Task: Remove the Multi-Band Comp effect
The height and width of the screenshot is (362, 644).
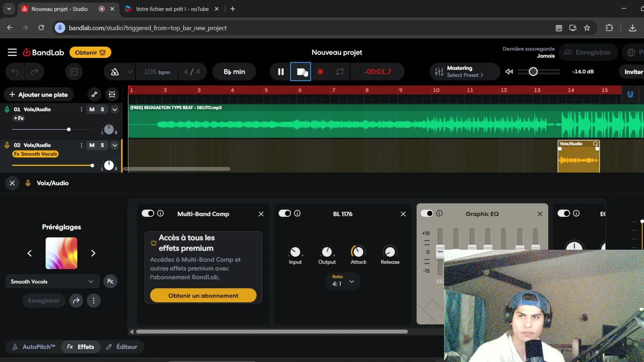Action: pyautogui.click(x=261, y=214)
